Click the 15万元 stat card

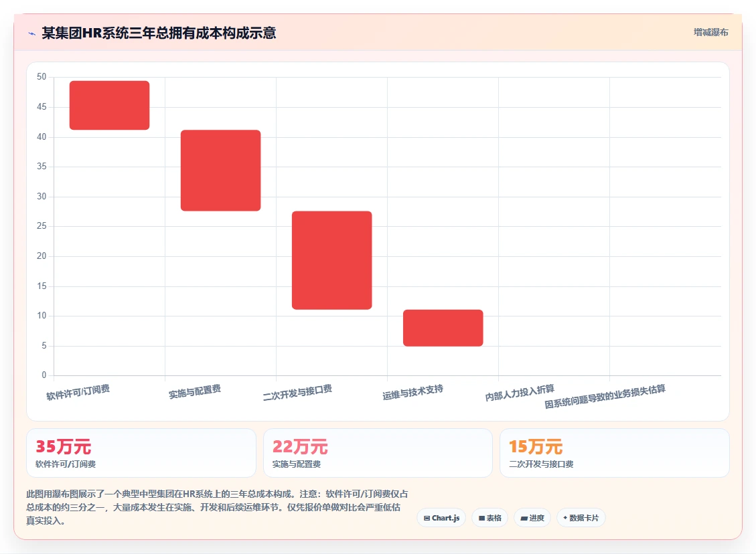[615, 453]
